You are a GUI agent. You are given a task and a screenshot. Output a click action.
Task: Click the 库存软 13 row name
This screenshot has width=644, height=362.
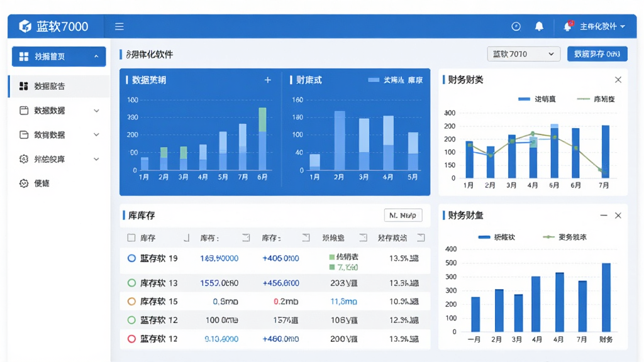pyautogui.click(x=159, y=283)
